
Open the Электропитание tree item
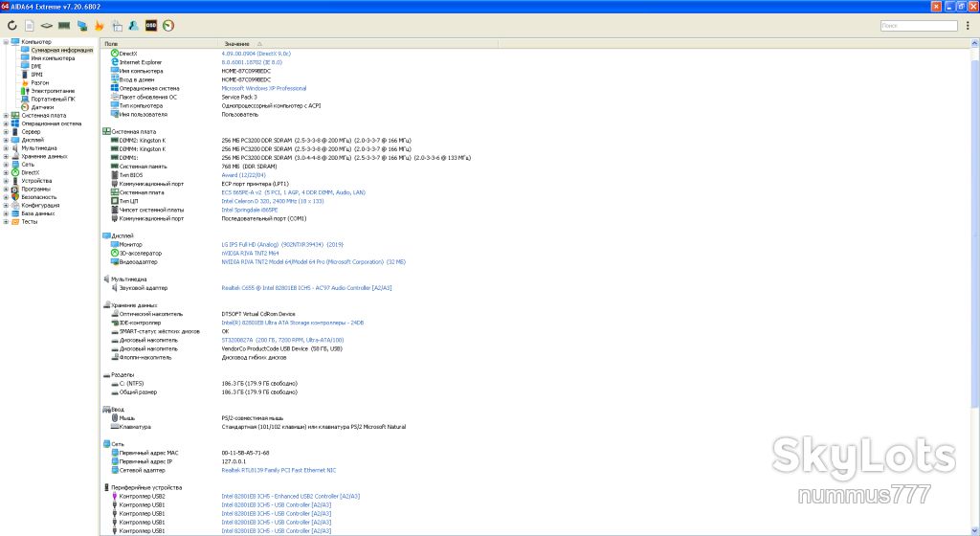pos(53,91)
